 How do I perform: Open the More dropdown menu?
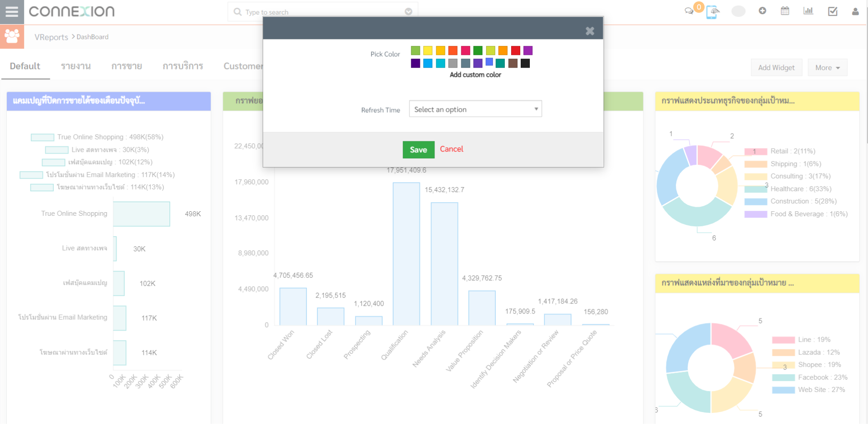[x=827, y=68]
